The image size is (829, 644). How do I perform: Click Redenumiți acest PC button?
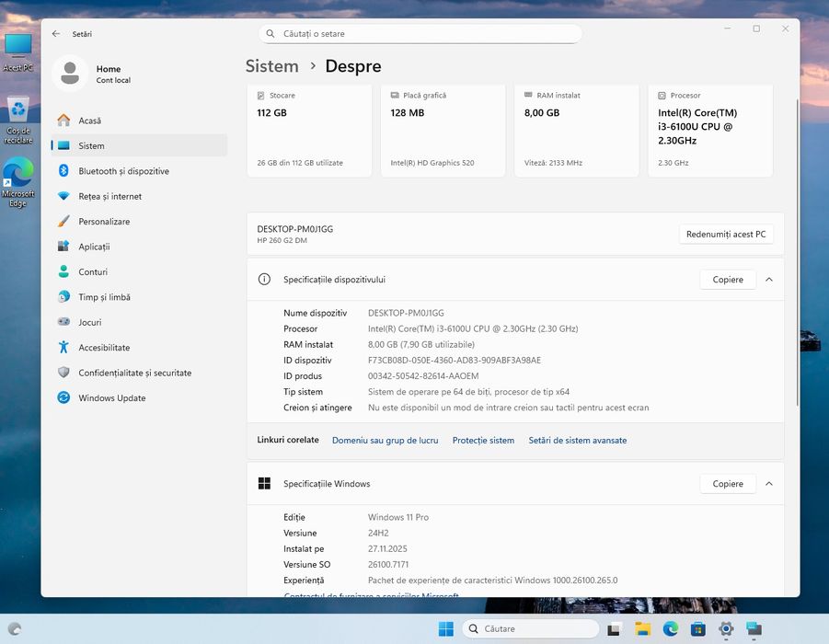click(726, 235)
